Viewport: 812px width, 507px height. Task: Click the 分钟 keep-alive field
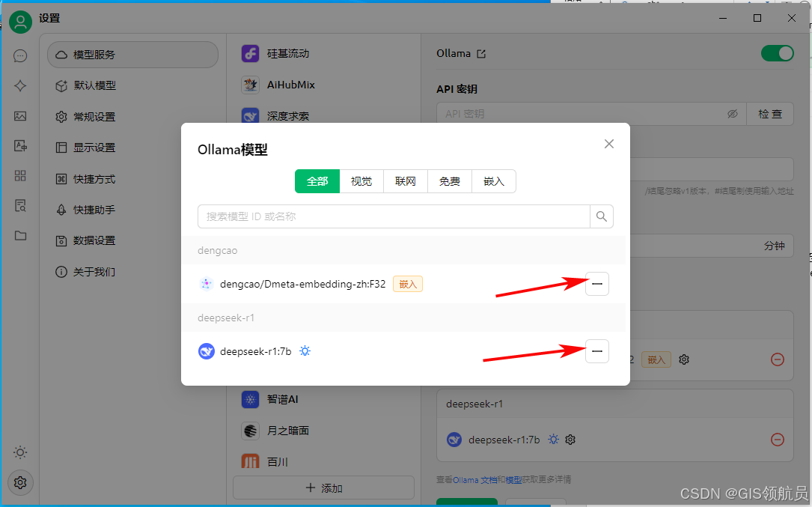(x=712, y=245)
